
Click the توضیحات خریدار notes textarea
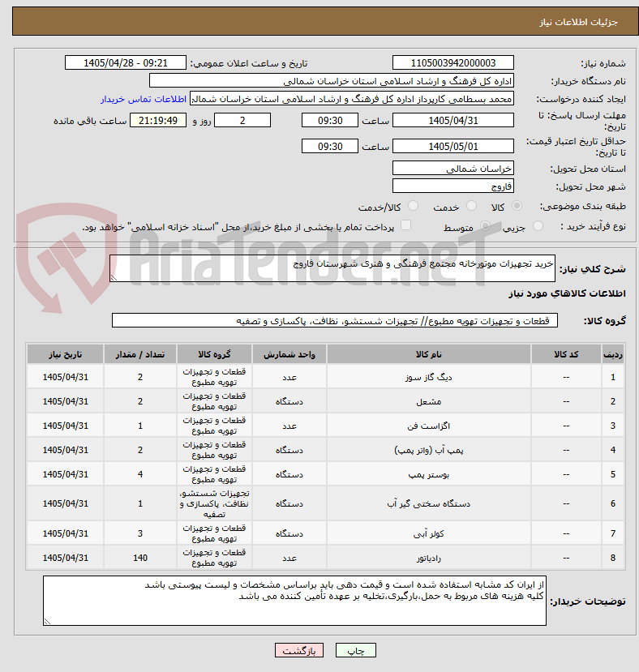tap(294, 601)
